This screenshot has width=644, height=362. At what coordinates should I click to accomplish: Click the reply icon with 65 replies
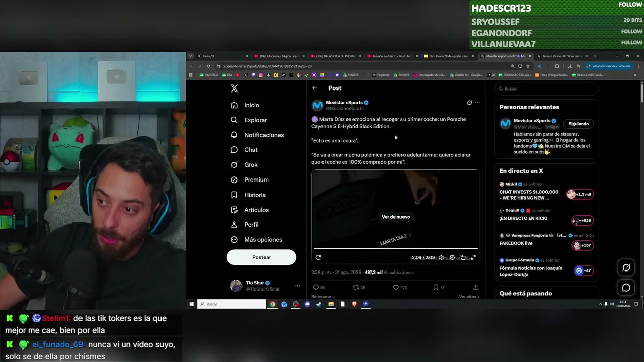click(316, 288)
